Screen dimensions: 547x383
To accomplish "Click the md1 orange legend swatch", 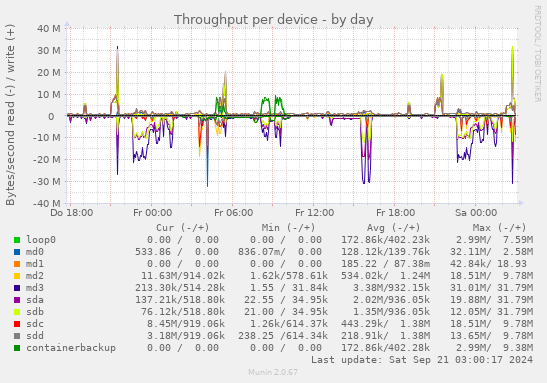I will [17, 264].
